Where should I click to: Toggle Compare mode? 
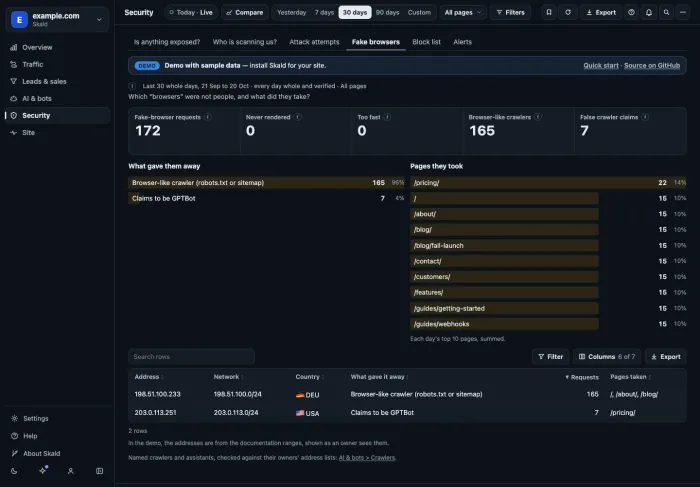[x=245, y=12]
